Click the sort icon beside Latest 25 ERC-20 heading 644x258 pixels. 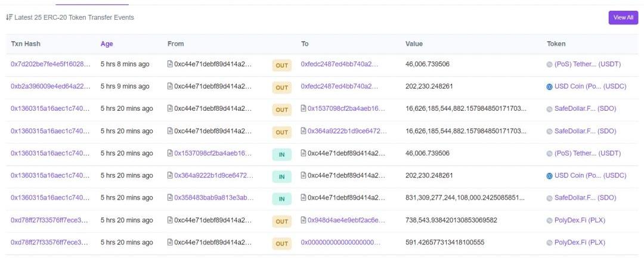point(9,18)
